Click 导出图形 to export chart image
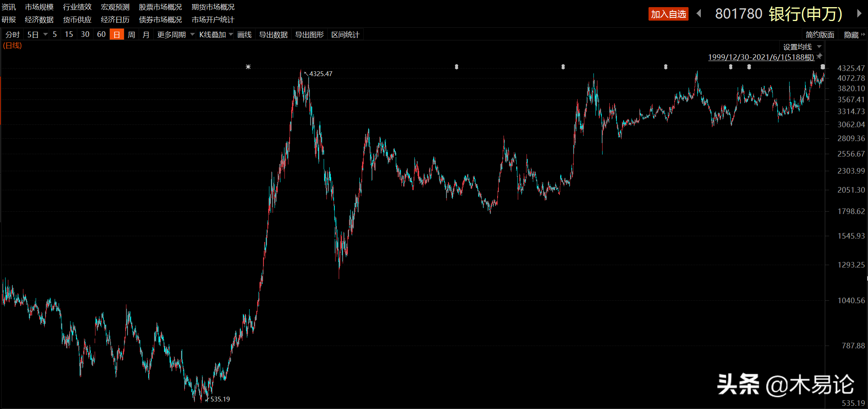 tap(309, 34)
